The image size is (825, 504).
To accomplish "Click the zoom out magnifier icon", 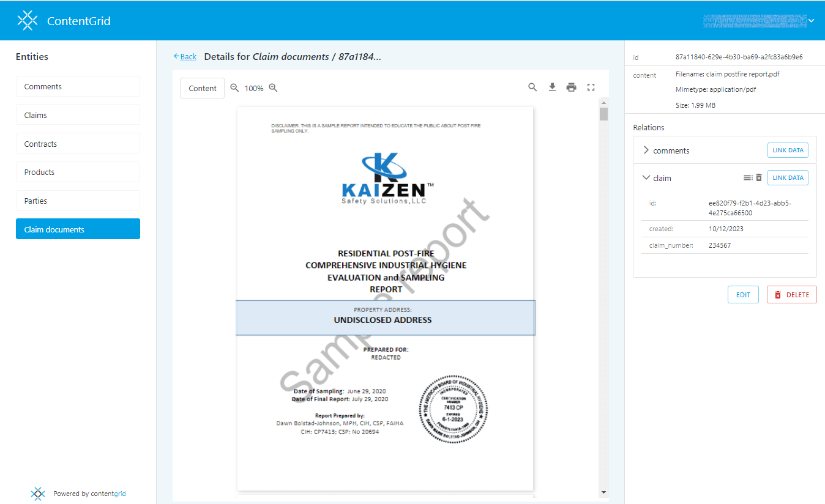I will [234, 88].
